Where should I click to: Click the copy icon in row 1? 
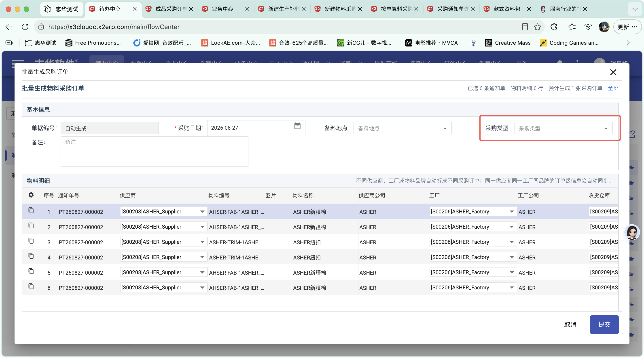(x=31, y=210)
